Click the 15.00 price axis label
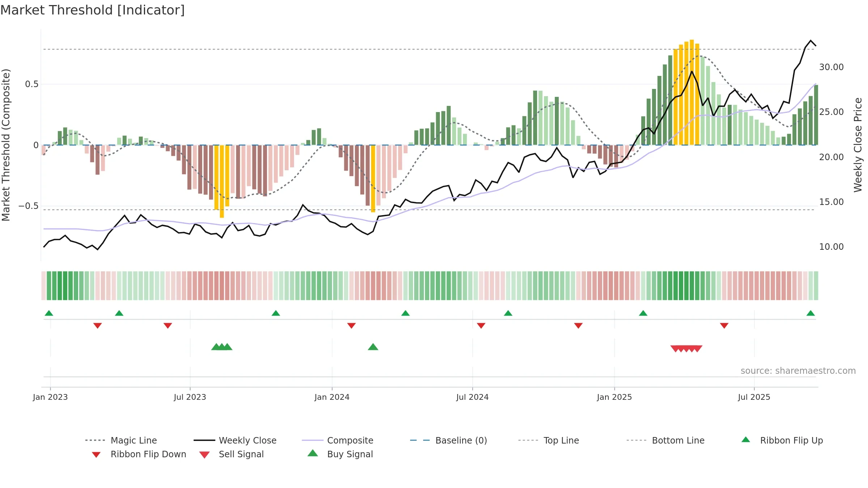Screen dimensions: 868x488 831,202
